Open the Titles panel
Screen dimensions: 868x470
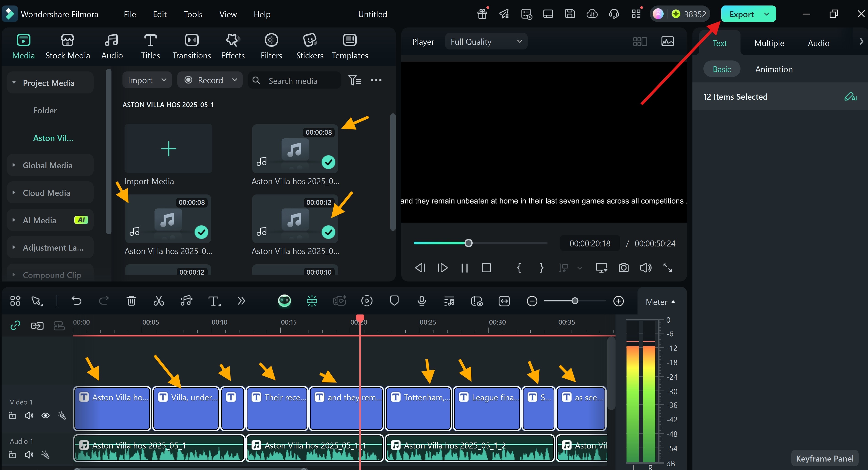pyautogui.click(x=150, y=47)
